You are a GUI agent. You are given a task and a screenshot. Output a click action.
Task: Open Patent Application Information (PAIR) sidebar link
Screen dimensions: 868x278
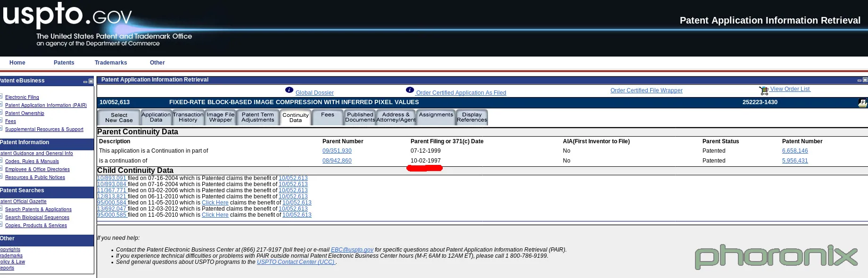(46, 106)
